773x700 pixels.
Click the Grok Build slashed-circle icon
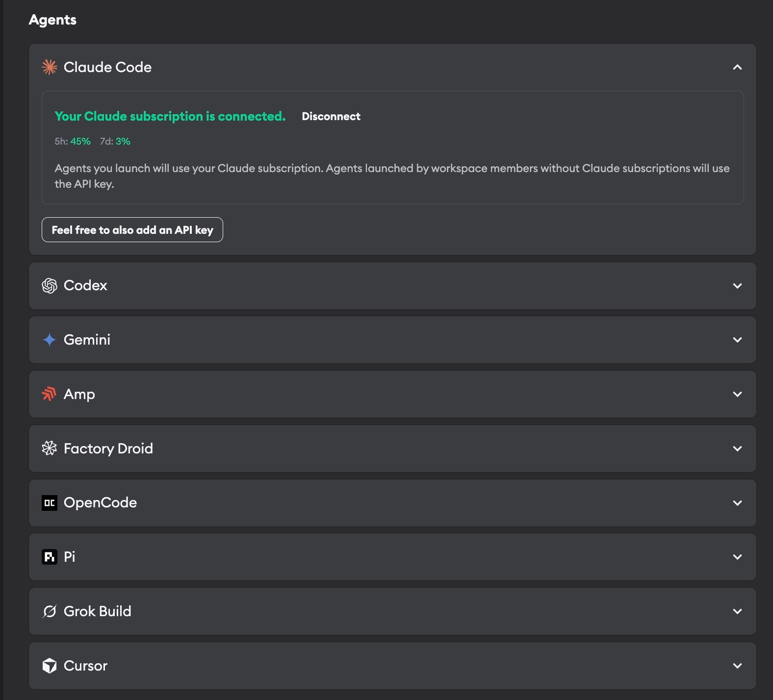click(x=50, y=611)
